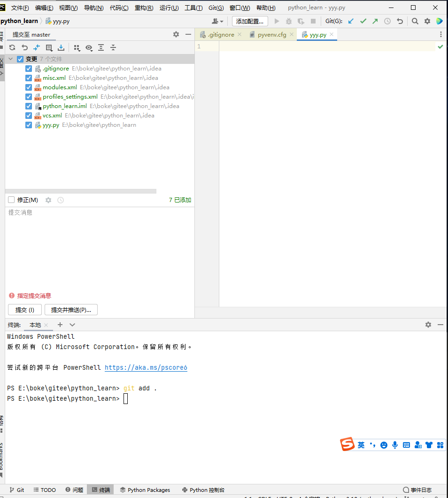Screen dimensions: 448x498
Task: Open IDE settings gear in toolbar
Action: [x=427, y=21]
